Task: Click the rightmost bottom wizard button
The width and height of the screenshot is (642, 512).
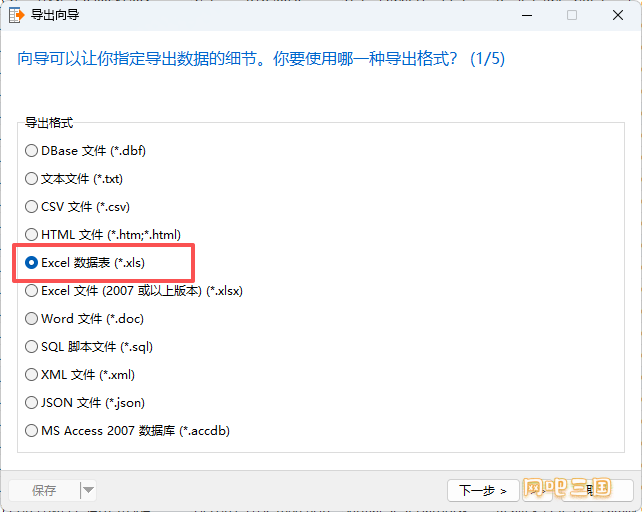Action: pyautogui.click(x=596, y=490)
